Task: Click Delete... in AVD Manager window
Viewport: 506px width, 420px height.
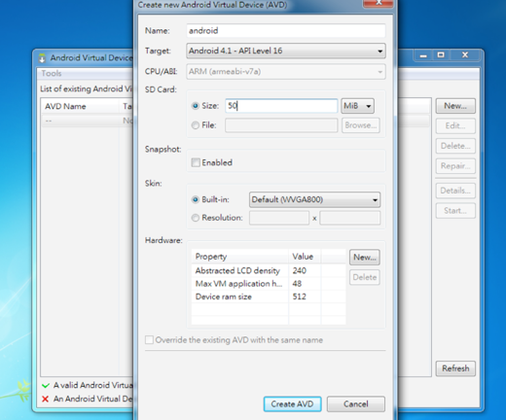Action: pyautogui.click(x=455, y=146)
